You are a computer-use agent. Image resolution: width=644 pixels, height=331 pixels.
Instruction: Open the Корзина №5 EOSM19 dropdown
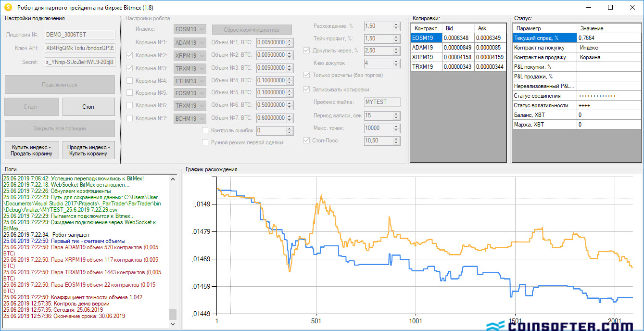[190, 93]
